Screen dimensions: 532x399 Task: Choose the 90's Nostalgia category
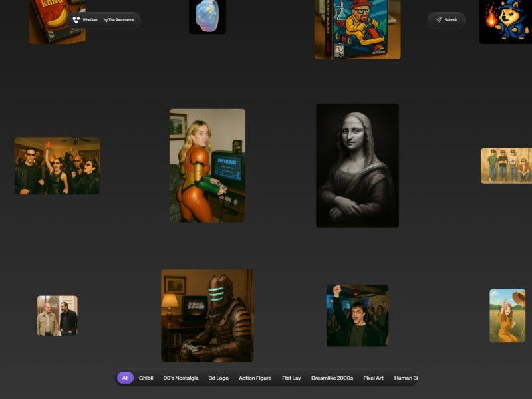coord(181,378)
